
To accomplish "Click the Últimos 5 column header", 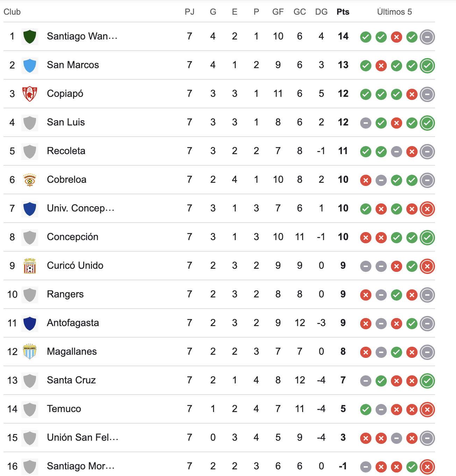I will pyautogui.click(x=394, y=12).
